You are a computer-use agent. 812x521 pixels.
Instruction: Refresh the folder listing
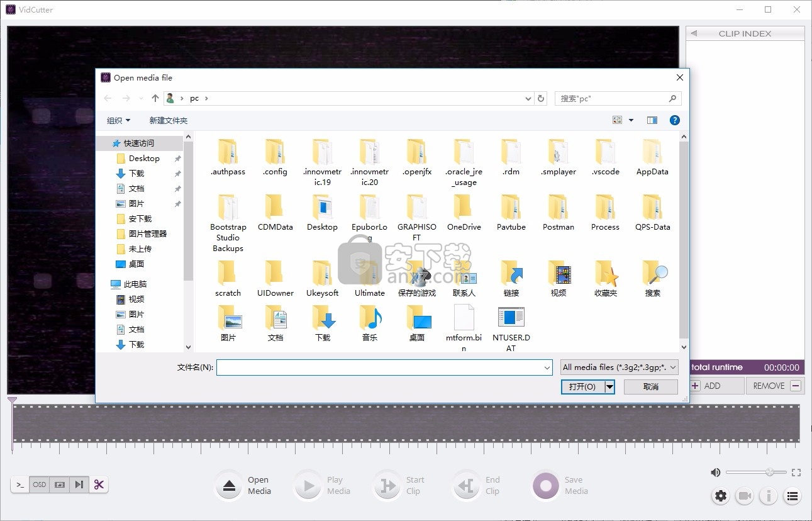[x=541, y=99]
